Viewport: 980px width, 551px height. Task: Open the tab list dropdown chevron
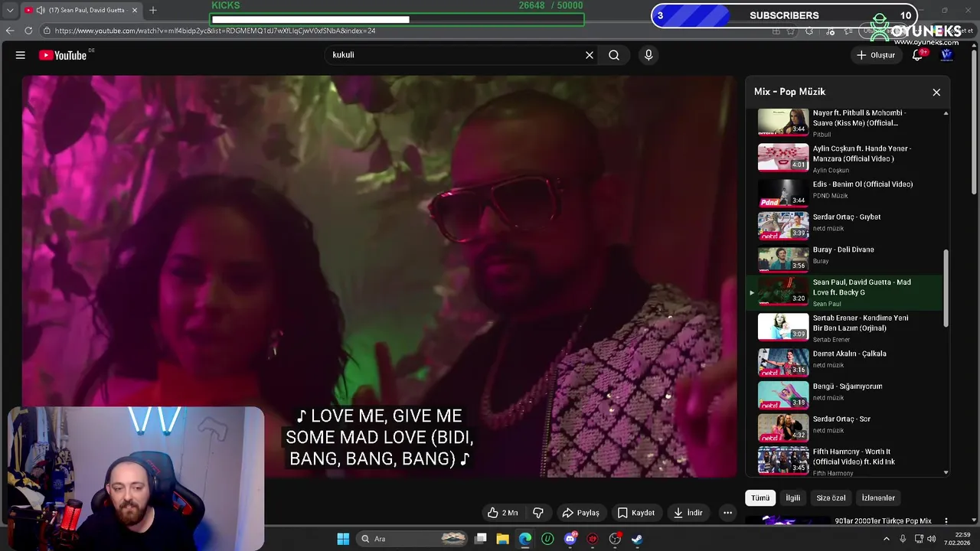[x=9, y=10]
